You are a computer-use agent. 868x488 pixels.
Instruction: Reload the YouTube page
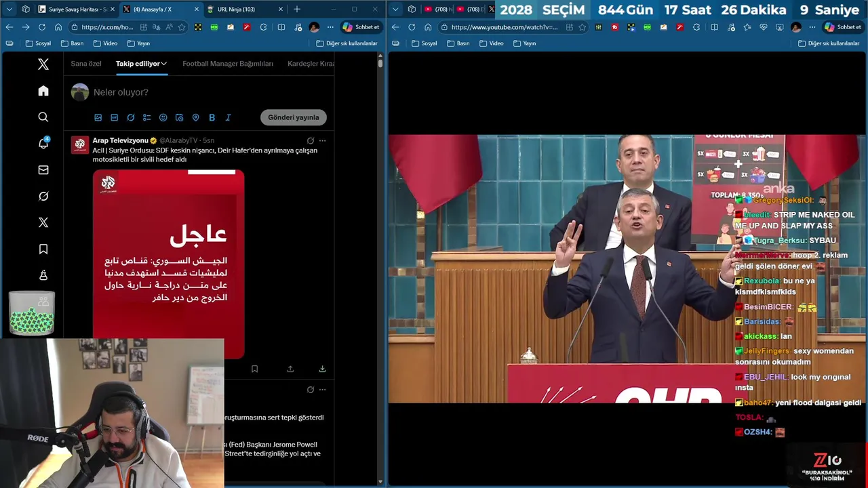pyautogui.click(x=412, y=27)
